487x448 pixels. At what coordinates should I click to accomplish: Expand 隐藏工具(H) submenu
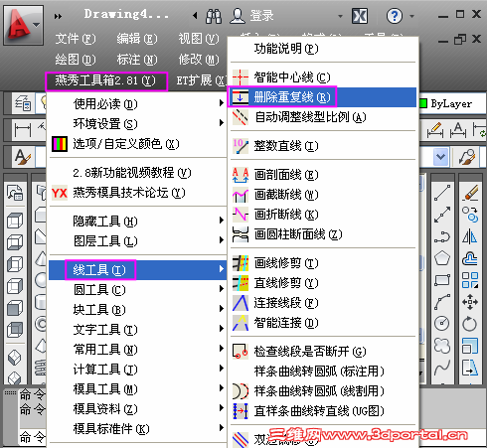[137, 221]
